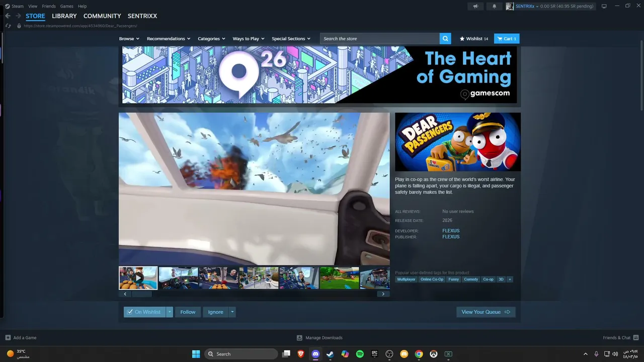The image size is (644, 362).
Task: Open the gamescom 26 banner
Action: coord(319,75)
